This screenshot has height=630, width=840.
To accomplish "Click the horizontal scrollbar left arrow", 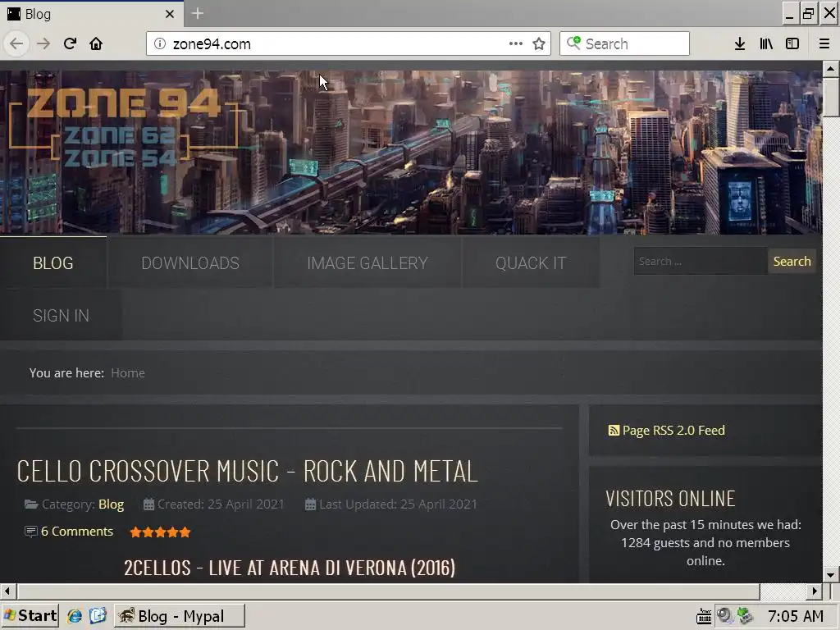I will click(x=7, y=591).
